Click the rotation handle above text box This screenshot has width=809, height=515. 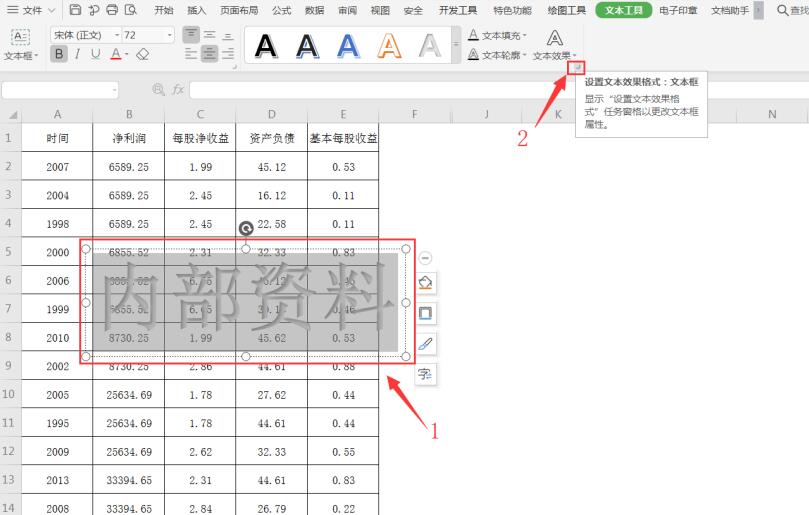tap(246, 228)
